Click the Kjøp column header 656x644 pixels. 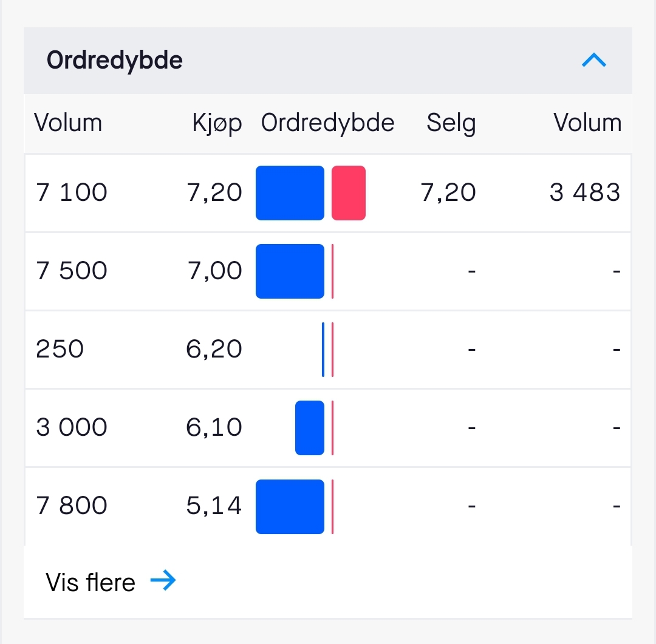[217, 123]
